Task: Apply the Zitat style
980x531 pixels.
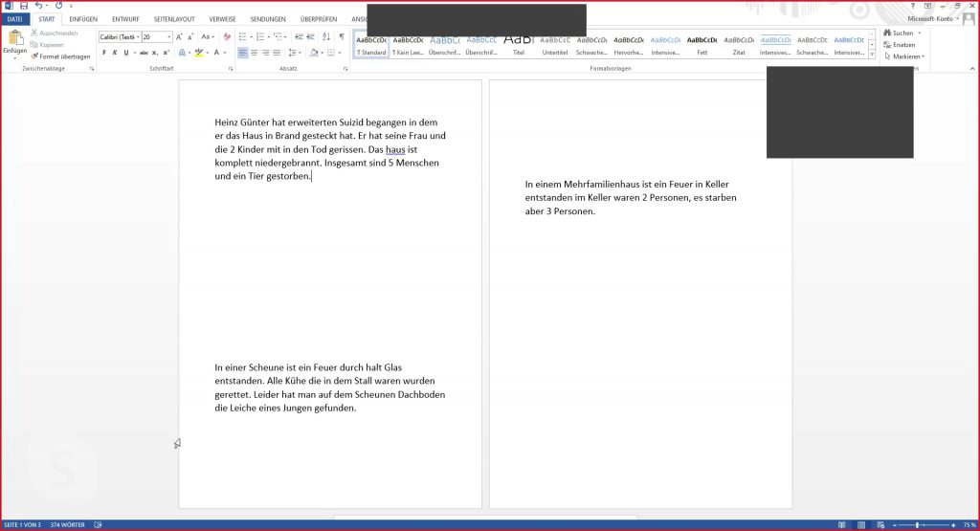Action: click(739, 46)
